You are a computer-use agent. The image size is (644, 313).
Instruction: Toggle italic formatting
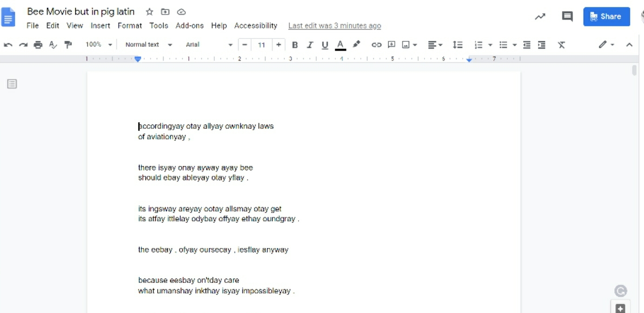tap(310, 45)
